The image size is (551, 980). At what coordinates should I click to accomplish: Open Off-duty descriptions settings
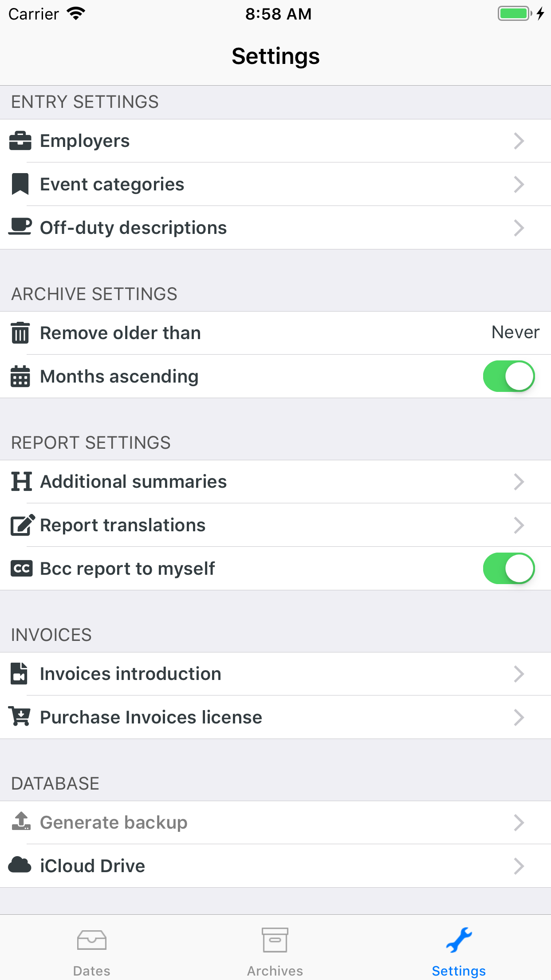click(133, 228)
